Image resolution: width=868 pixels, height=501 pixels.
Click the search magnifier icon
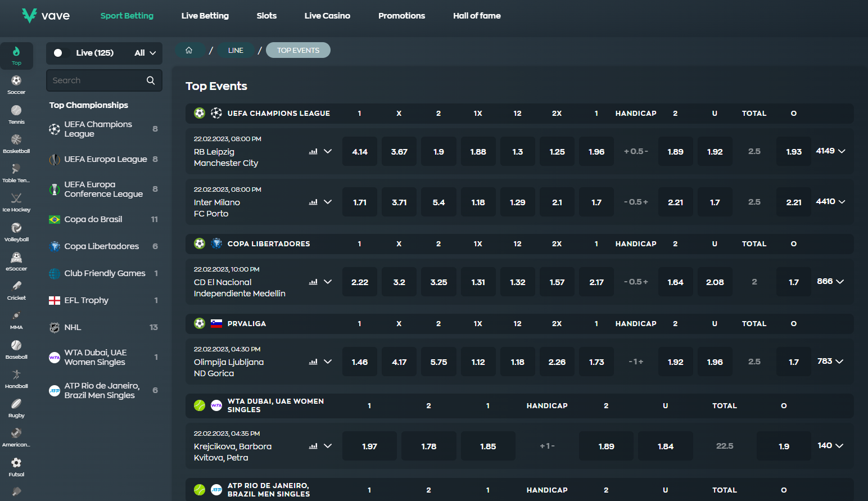tap(151, 80)
